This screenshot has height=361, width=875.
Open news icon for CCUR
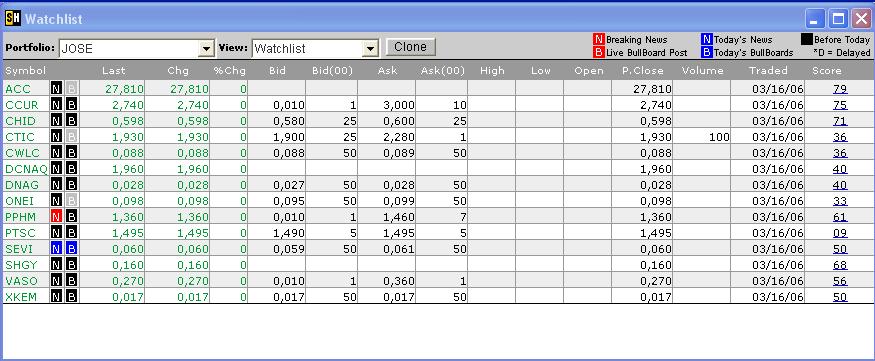click(x=56, y=105)
